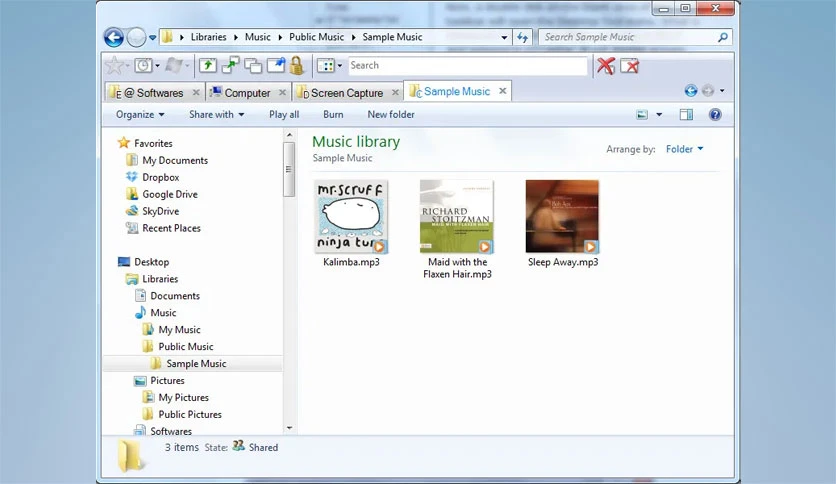The height and width of the screenshot is (484, 836).
Task: Open the Share with menu
Action: point(216,115)
